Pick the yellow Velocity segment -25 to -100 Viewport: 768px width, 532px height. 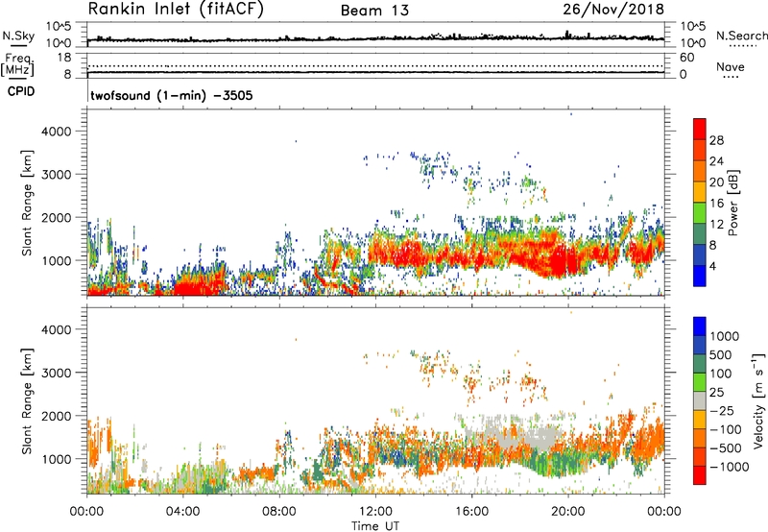coord(700,420)
